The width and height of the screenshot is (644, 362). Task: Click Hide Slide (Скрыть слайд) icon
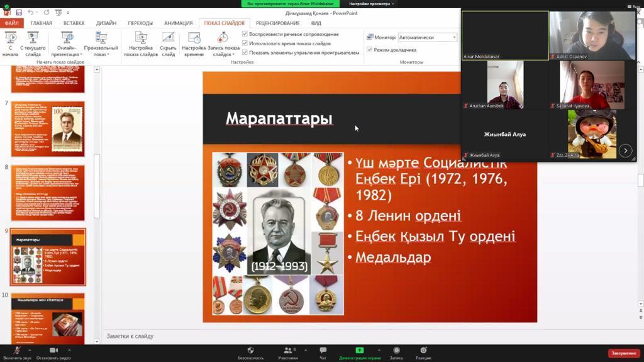tap(168, 43)
